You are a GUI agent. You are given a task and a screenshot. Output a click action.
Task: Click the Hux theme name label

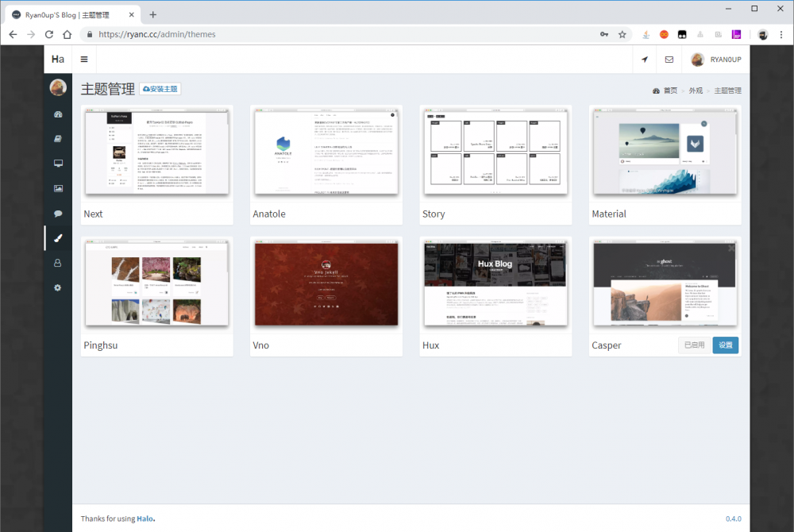point(430,345)
